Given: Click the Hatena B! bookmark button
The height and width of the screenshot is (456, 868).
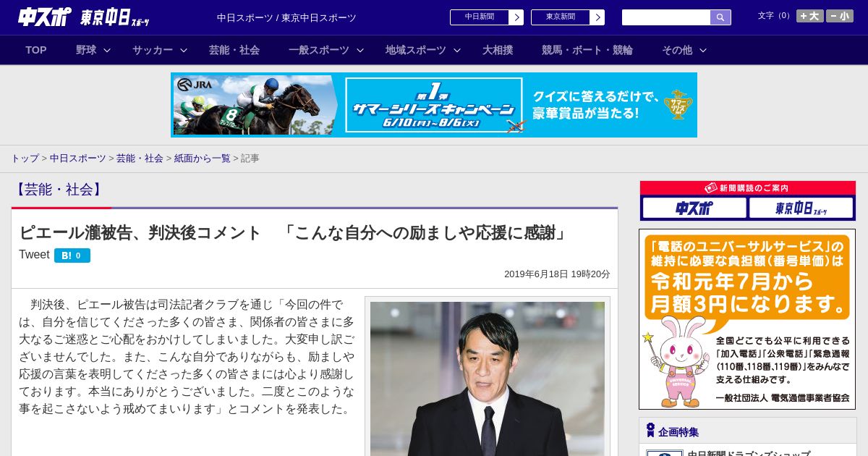Looking at the screenshot, I should pyautogui.click(x=72, y=256).
